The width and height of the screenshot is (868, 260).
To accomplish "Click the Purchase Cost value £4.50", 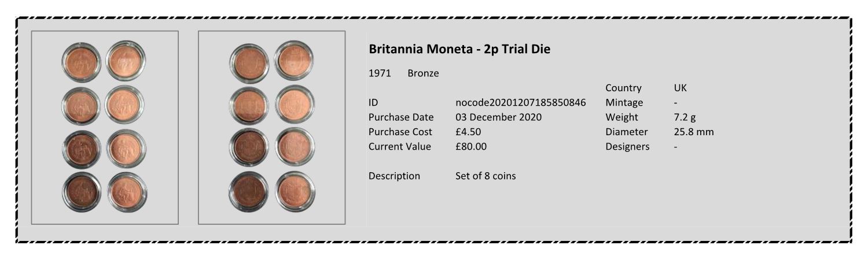I will 468,132.
